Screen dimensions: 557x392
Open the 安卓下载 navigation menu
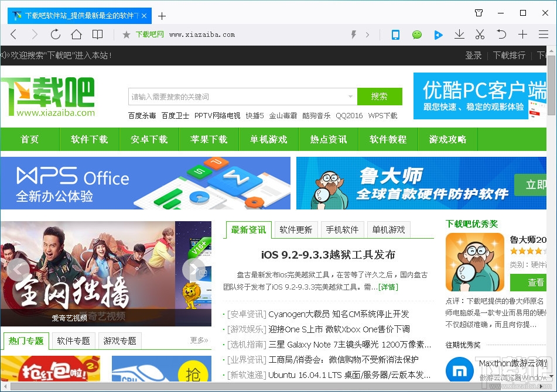point(149,139)
